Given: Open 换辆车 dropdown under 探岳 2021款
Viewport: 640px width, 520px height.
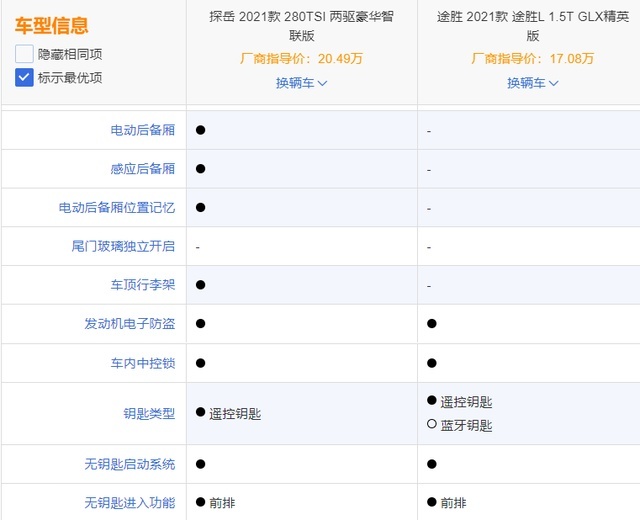Looking at the screenshot, I should 302,83.
